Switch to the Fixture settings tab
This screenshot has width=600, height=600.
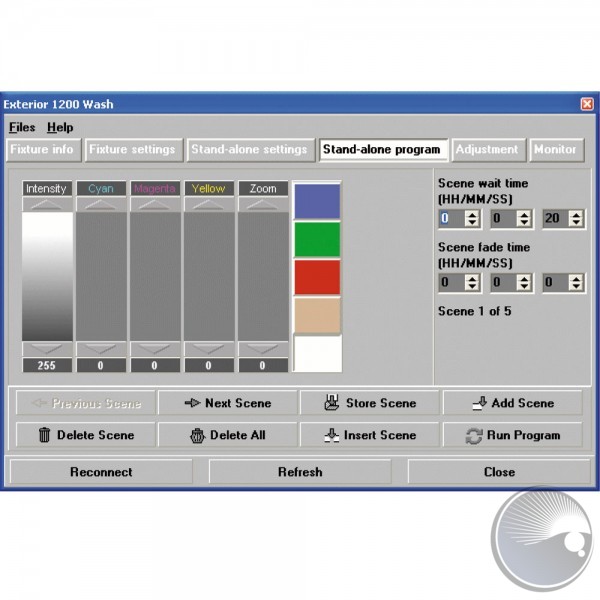tap(134, 150)
